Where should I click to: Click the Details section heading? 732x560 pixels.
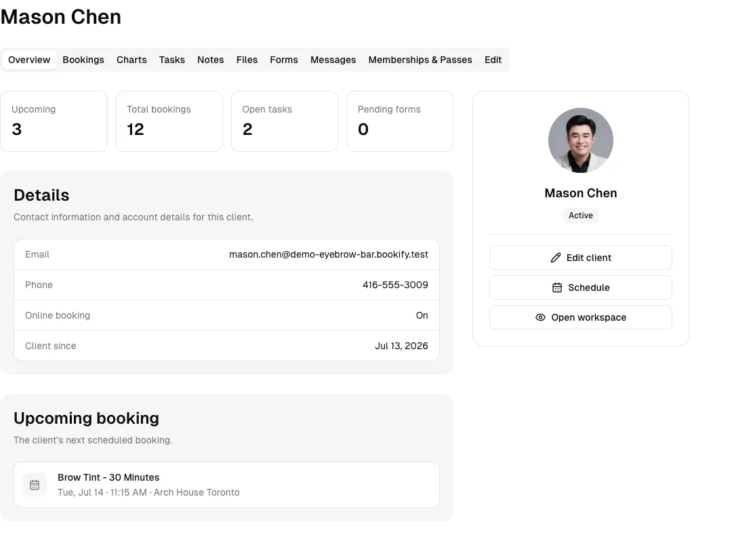[x=41, y=195]
